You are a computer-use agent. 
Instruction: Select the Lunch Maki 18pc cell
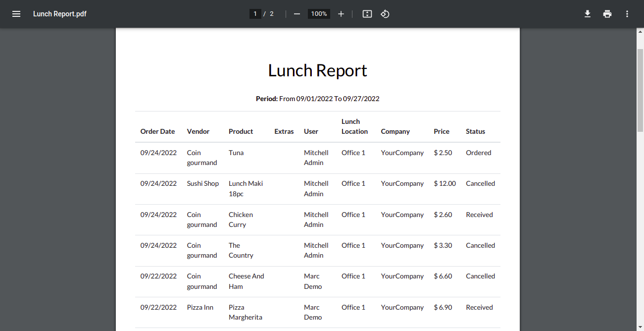pyautogui.click(x=246, y=188)
